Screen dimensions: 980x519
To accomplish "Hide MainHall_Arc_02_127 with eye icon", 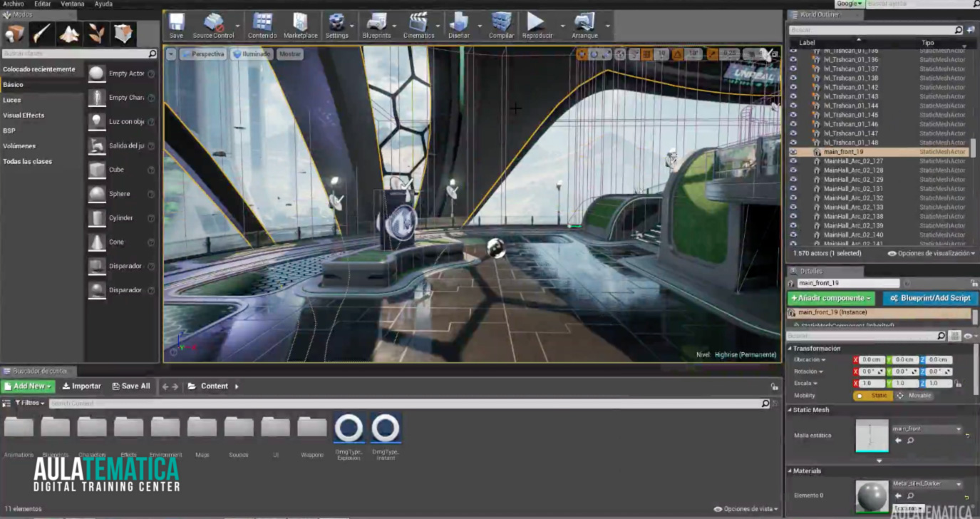I will click(x=793, y=161).
